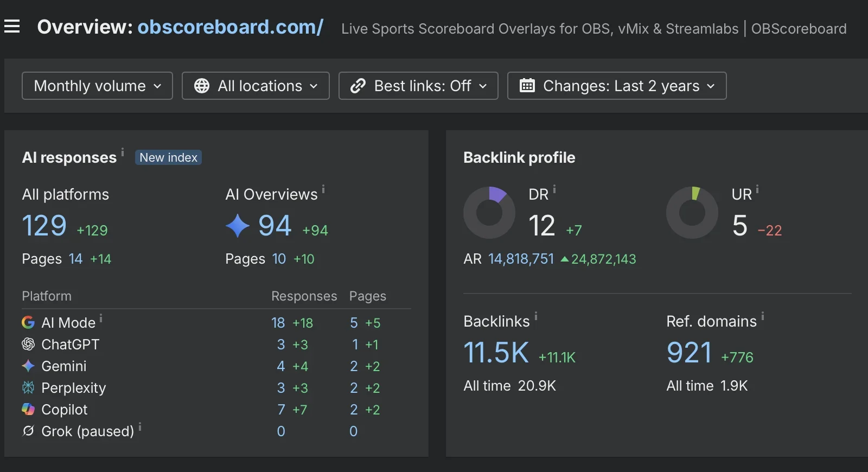The width and height of the screenshot is (868, 472).
Task: Open the Monthly volume dropdown
Action: click(x=97, y=86)
